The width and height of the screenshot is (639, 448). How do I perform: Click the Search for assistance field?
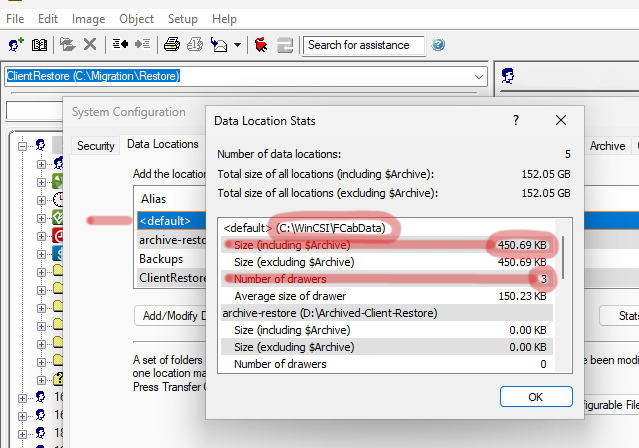point(364,45)
